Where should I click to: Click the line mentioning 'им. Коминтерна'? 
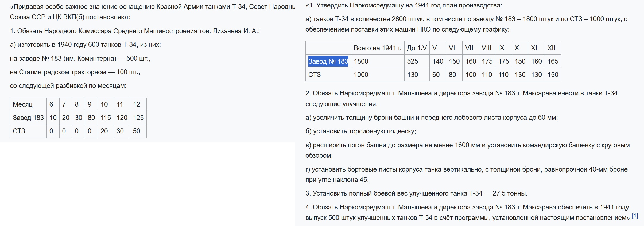click(x=80, y=58)
